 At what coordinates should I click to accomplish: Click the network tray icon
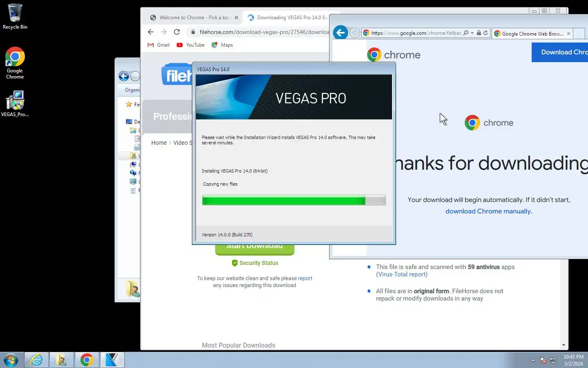(553, 360)
